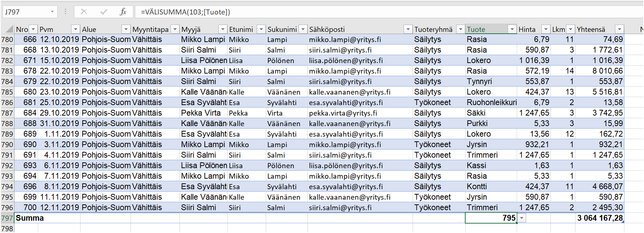
Task: Select the Lkm value 12 in row 789
Action: [x=563, y=134]
